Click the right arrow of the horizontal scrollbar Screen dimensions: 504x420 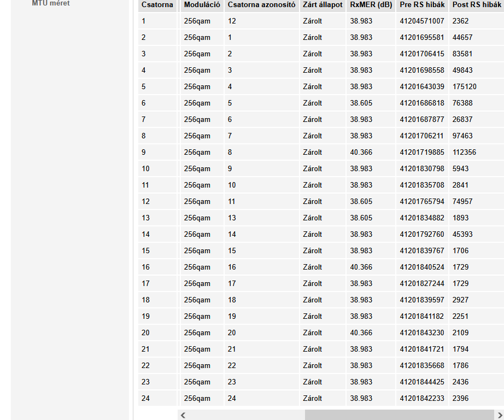click(500, 415)
